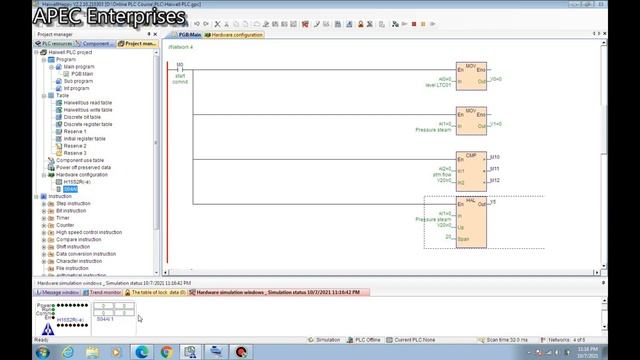Click the ladder editor horizontal scrollbar
This screenshot has height=360, width=640.
coord(381,272)
